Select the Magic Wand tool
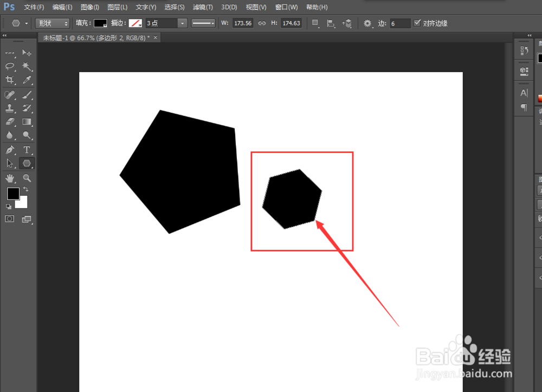 27,66
